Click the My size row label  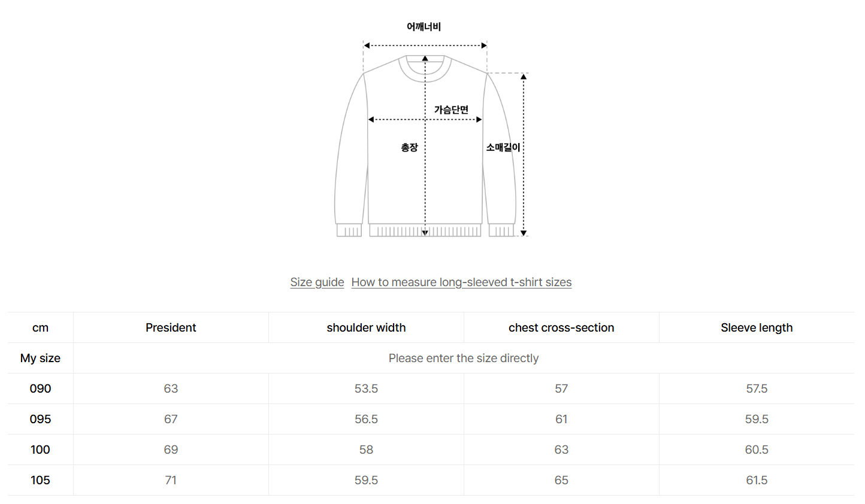coord(40,358)
